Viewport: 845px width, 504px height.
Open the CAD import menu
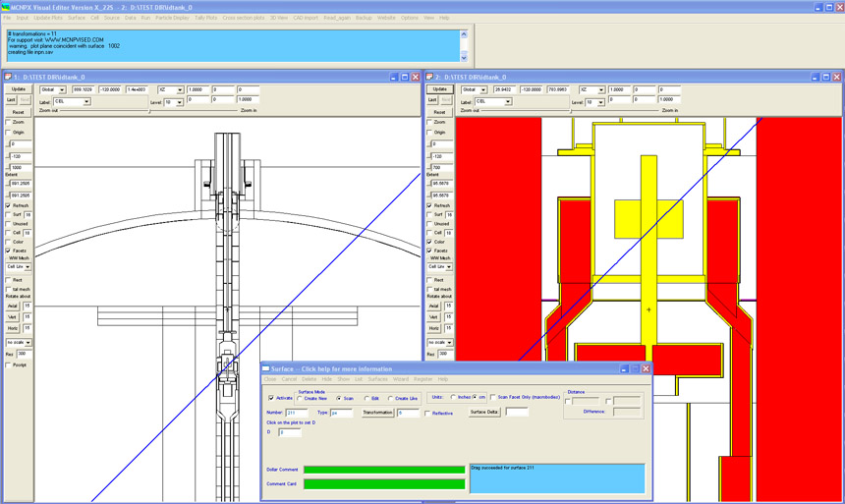tap(306, 18)
